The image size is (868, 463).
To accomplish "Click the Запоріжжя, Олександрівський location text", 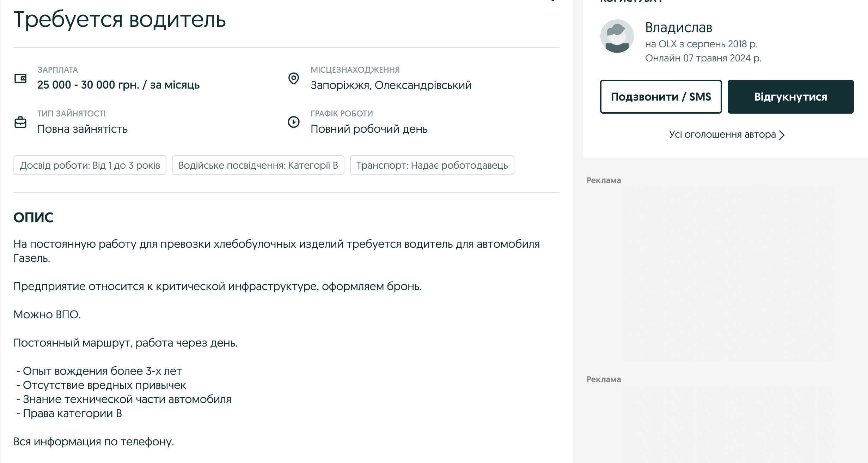I will click(391, 85).
